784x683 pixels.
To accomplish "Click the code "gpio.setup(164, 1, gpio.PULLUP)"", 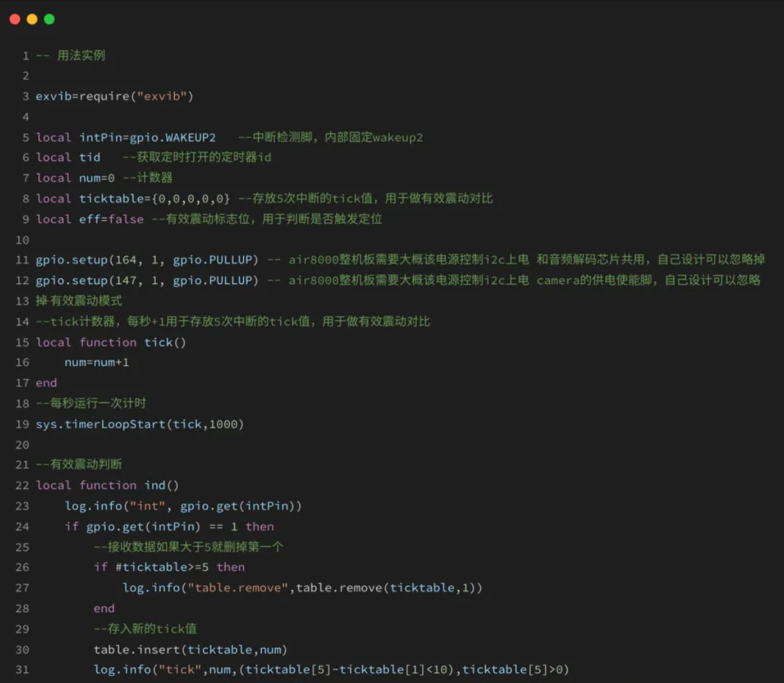I will point(147,260).
